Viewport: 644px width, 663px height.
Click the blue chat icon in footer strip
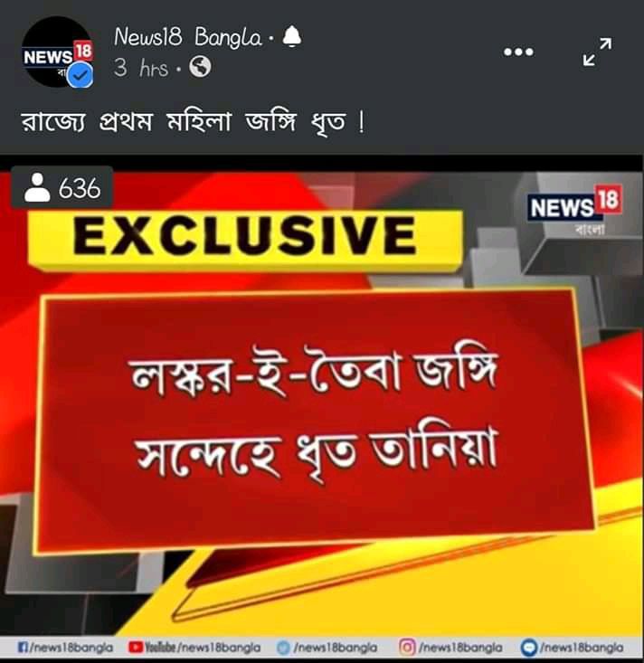pos(528,648)
